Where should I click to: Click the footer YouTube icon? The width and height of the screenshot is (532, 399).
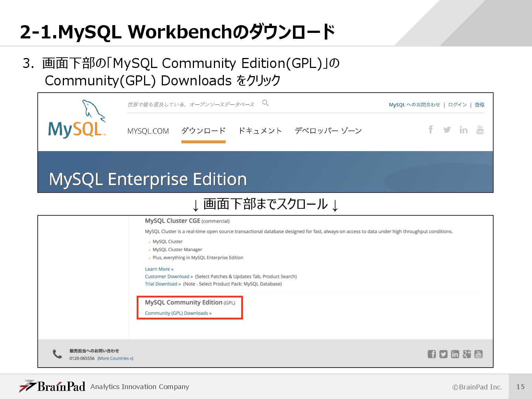[478, 354]
